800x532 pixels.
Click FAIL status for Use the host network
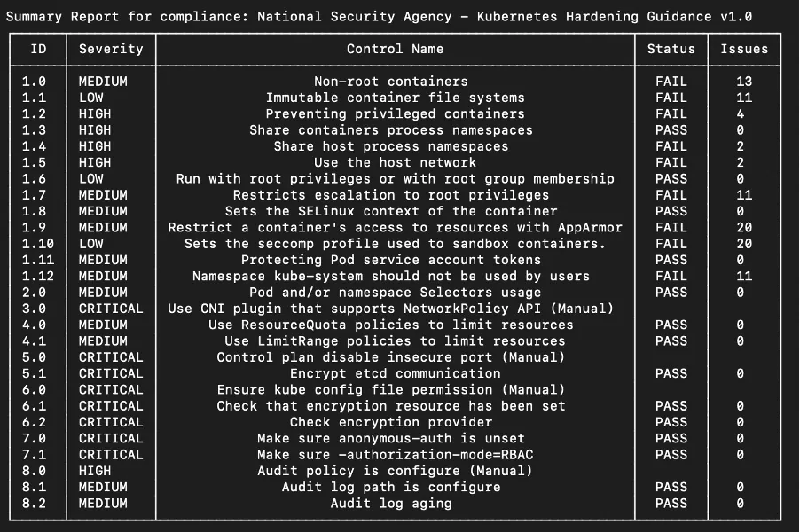point(671,163)
